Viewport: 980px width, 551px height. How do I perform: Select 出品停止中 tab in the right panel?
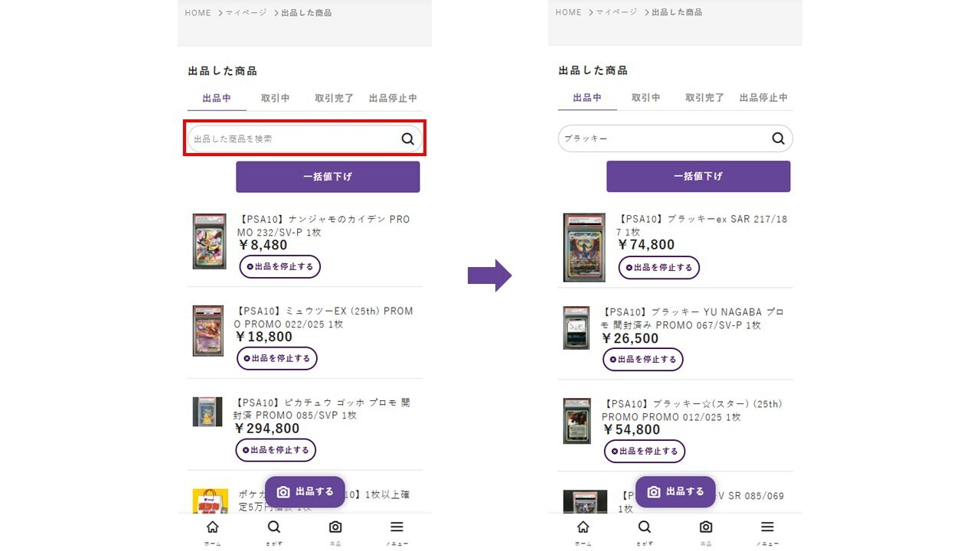pos(763,97)
